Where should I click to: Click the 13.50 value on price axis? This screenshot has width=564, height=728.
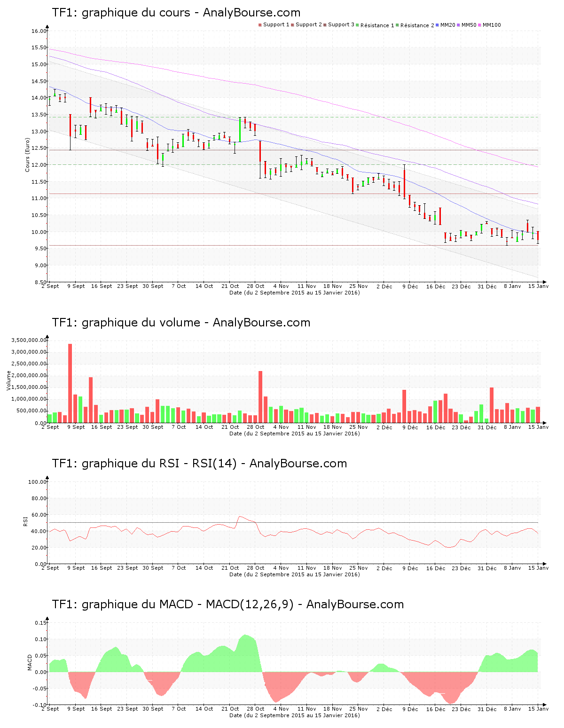[39, 115]
